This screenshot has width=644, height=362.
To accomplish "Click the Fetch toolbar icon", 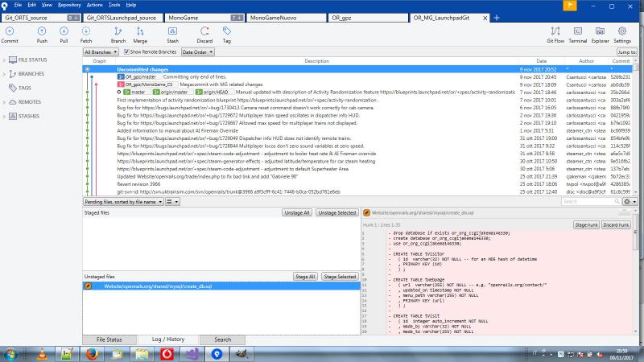I will click(86, 35).
